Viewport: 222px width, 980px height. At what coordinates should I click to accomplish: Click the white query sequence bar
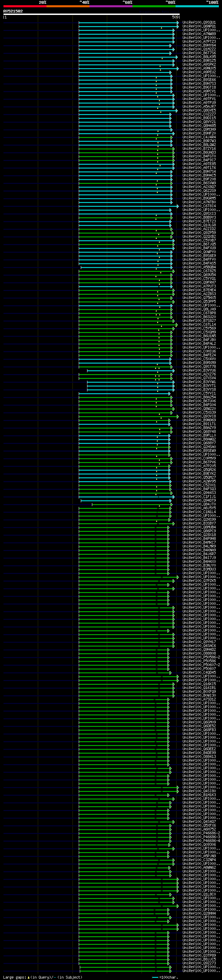(x=92, y=15)
